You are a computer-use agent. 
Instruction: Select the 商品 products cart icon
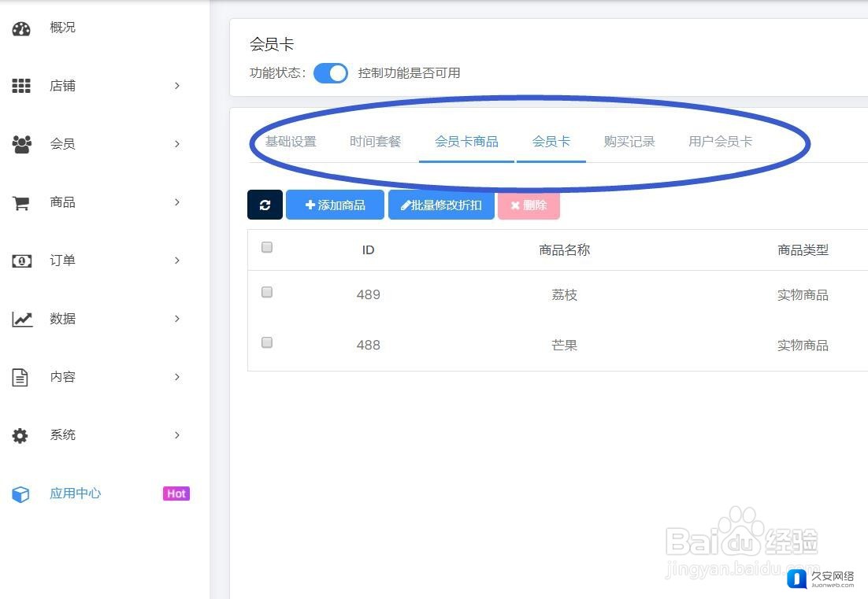click(21, 202)
